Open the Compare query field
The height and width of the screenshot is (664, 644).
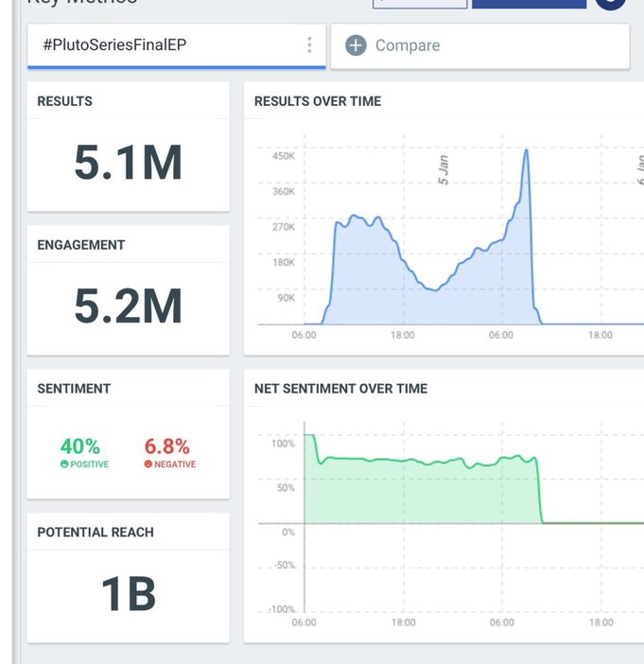click(x=479, y=45)
